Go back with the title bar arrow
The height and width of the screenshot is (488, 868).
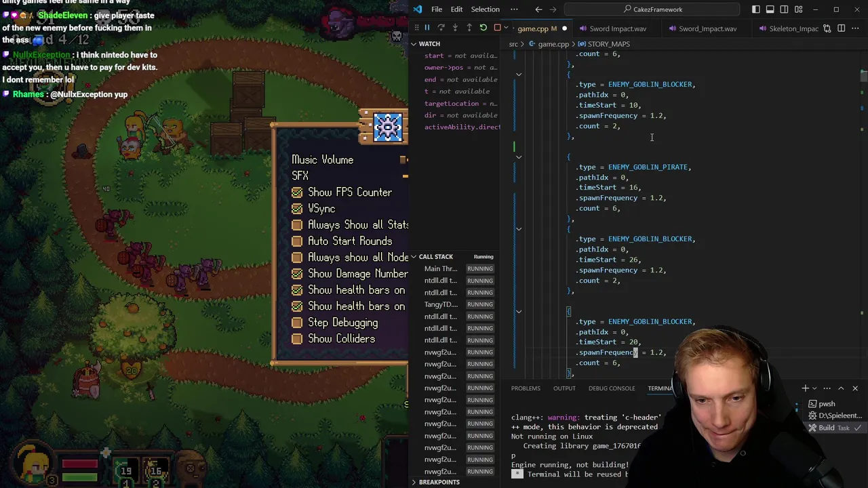point(538,9)
